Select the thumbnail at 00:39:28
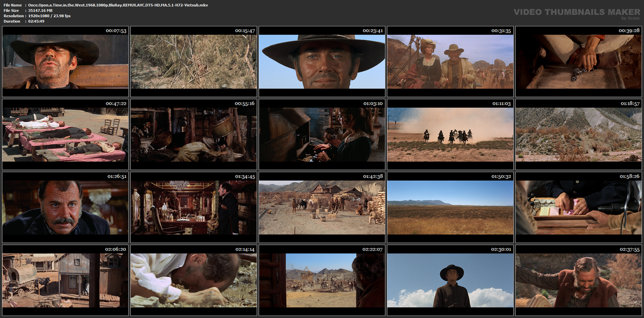Screen dimensions: 644x318 (x=579, y=61)
